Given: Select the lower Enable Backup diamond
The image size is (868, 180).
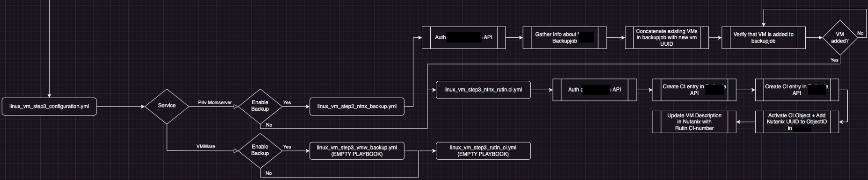Looking at the screenshot, I should [x=260, y=151].
